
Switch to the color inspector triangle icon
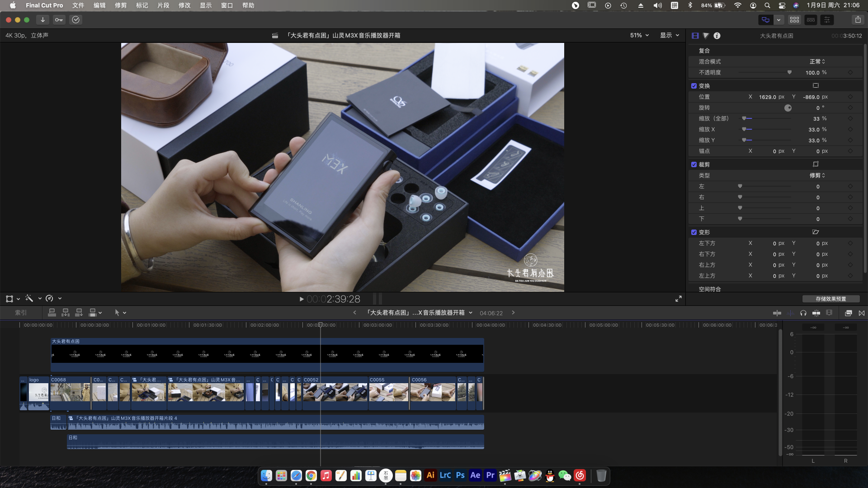[x=706, y=36]
